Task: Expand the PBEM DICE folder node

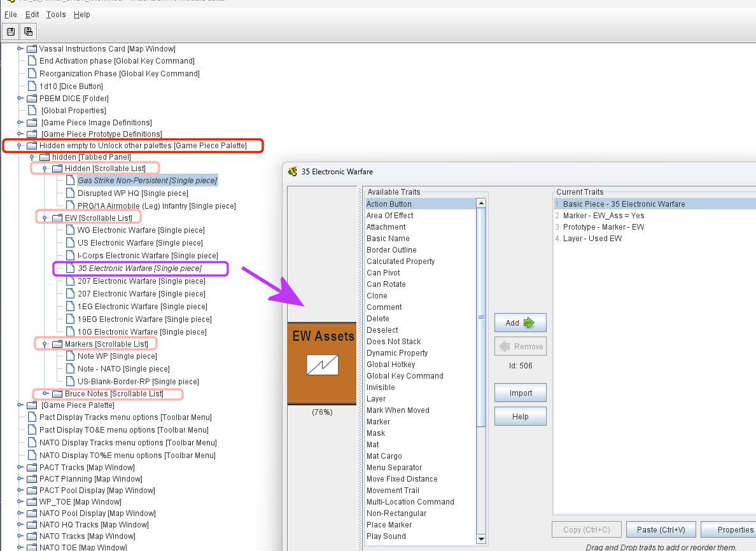Action: (x=19, y=99)
